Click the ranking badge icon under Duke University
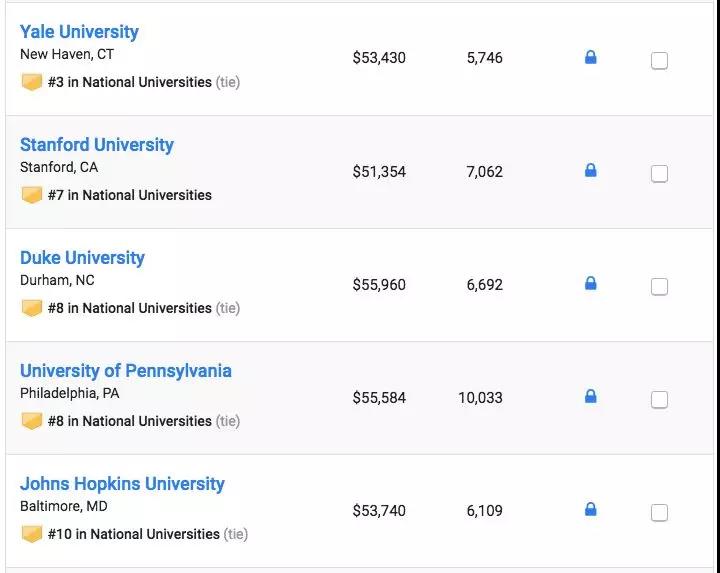 (x=32, y=308)
